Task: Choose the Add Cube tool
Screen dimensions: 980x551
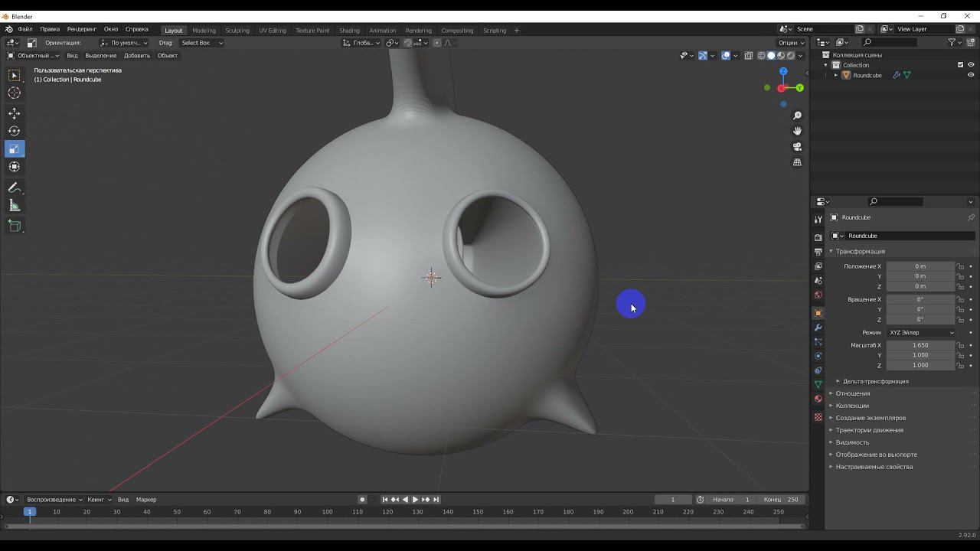Action: (15, 226)
